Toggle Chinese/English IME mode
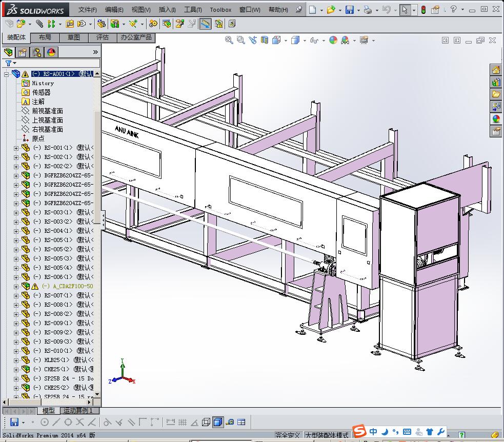 373,431
